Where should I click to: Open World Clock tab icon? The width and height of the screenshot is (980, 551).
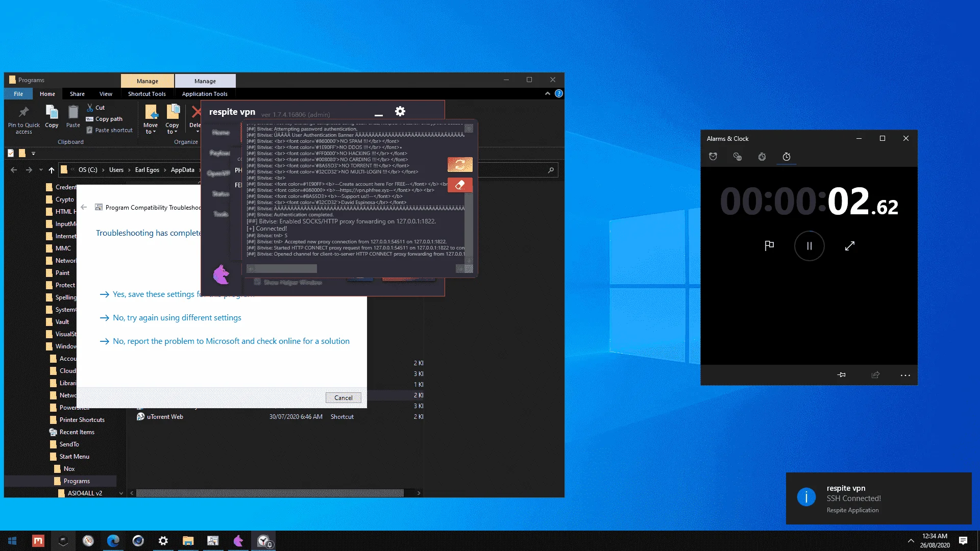[x=738, y=157]
